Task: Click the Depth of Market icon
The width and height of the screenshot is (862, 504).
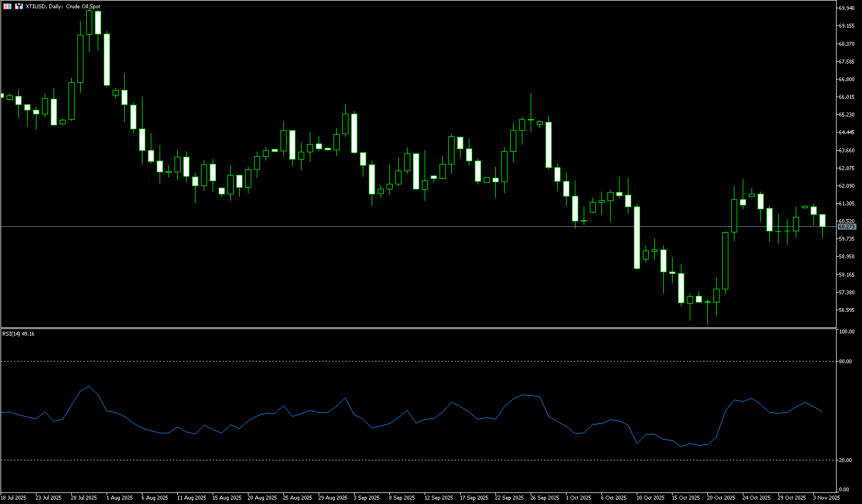Action: tap(19, 7)
